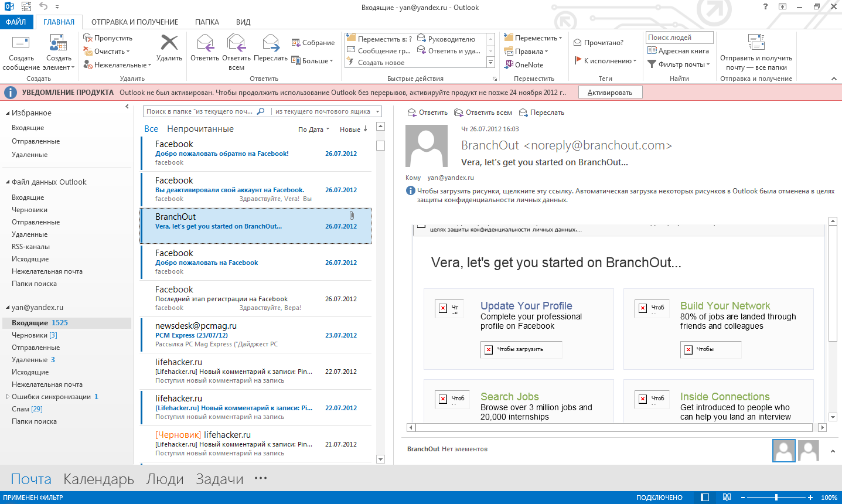The image size is (842, 504).
Task: Click the blue info icon in activation notice
Action: coord(11,93)
